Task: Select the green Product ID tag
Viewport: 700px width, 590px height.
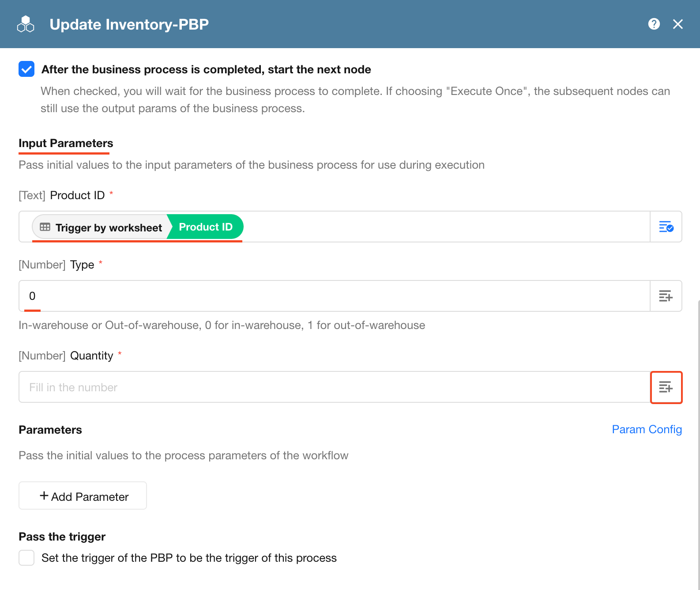Action: point(206,227)
